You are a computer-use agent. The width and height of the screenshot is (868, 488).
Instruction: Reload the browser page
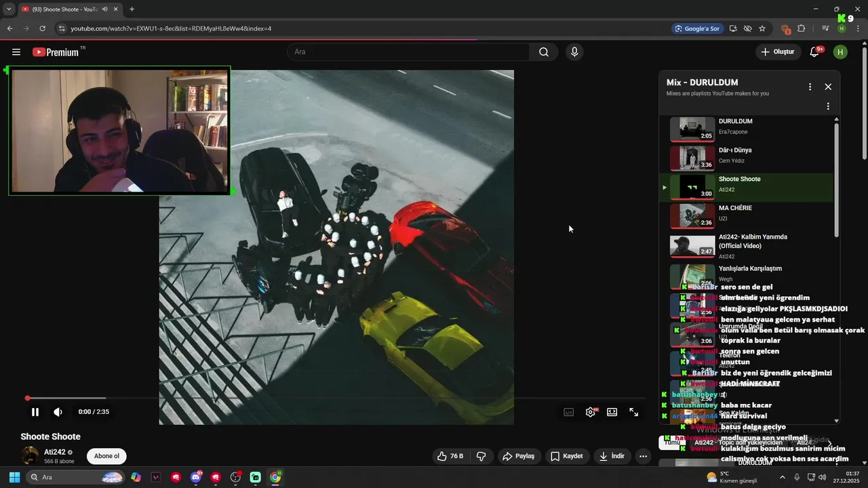click(x=42, y=28)
